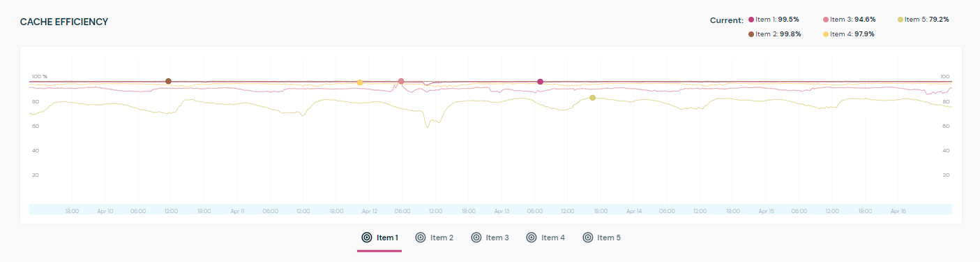Click the Item 4 legend color dot

point(827,34)
